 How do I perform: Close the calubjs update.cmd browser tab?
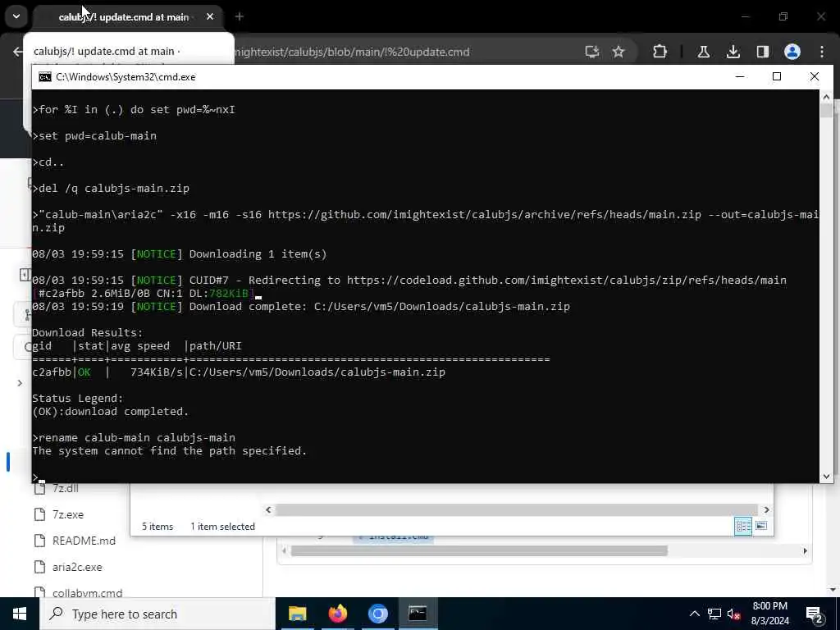click(x=210, y=16)
